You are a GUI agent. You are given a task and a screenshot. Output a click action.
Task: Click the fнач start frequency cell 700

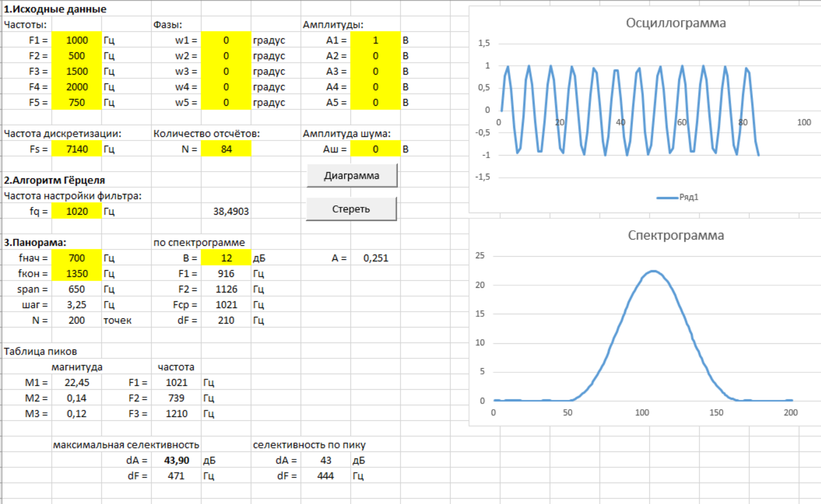[77, 258]
